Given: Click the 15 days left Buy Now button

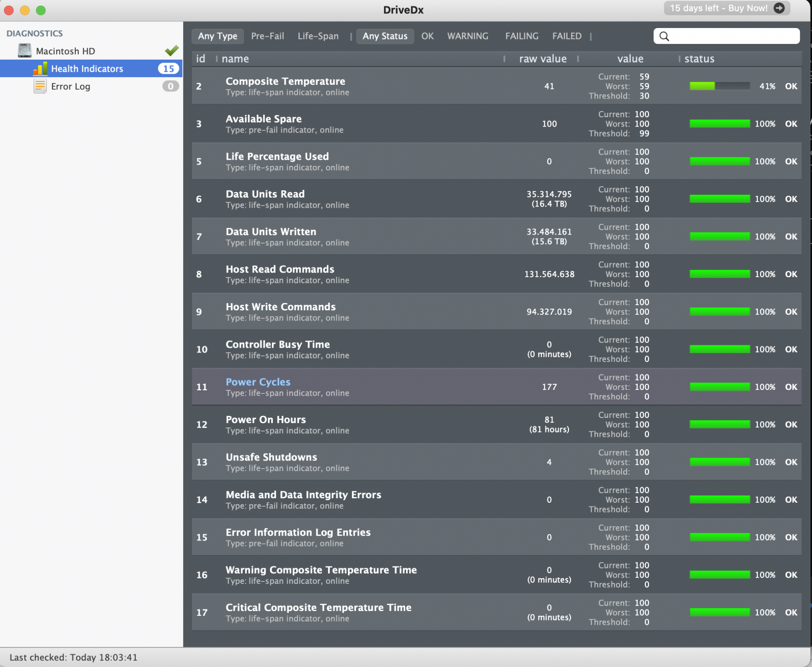Looking at the screenshot, I should pyautogui.click(x=719, y=8).
